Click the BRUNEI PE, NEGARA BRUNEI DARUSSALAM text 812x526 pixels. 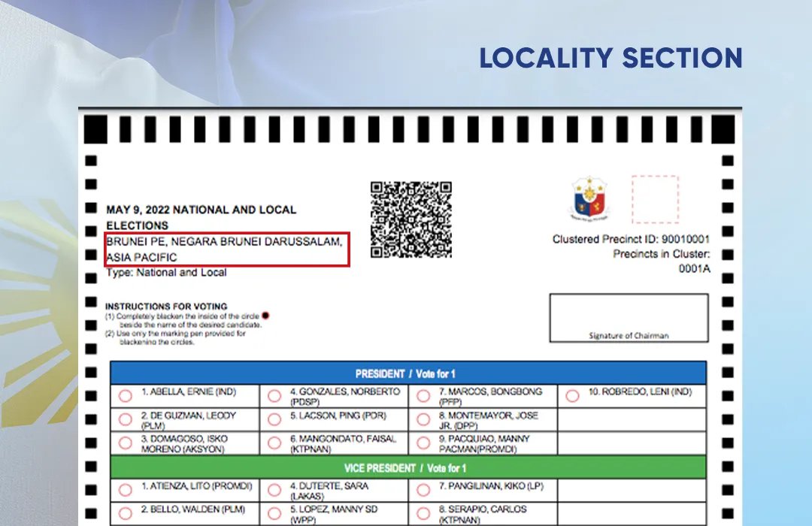(x=224, y=242)
